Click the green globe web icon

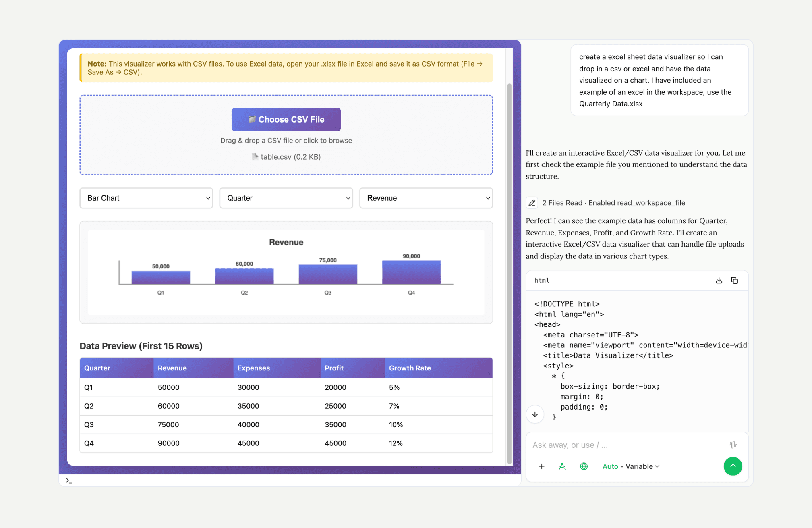click(x=584, y=466)
